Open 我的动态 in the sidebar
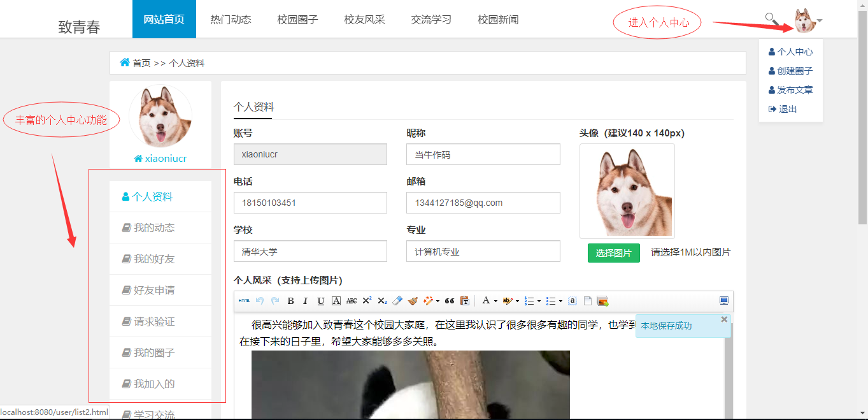Viewport: 868px width, 420px height. [x=160, y=228]
